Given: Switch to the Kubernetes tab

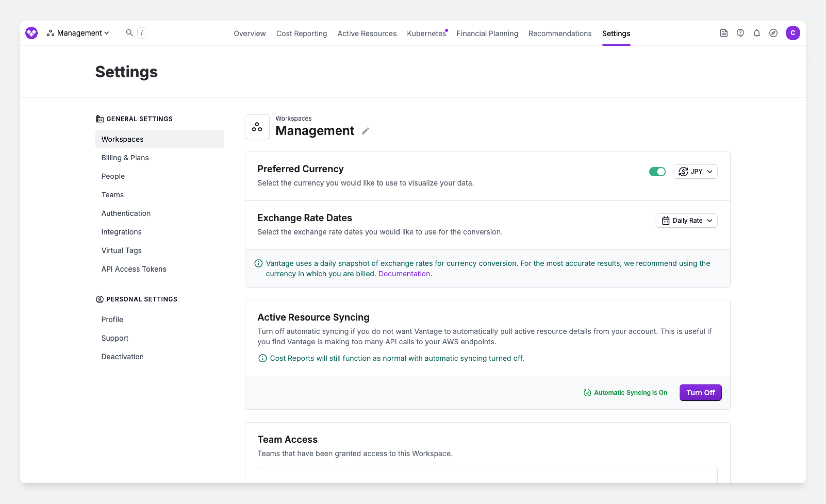Looking at the screenshot, I should [x=426, y=33].
